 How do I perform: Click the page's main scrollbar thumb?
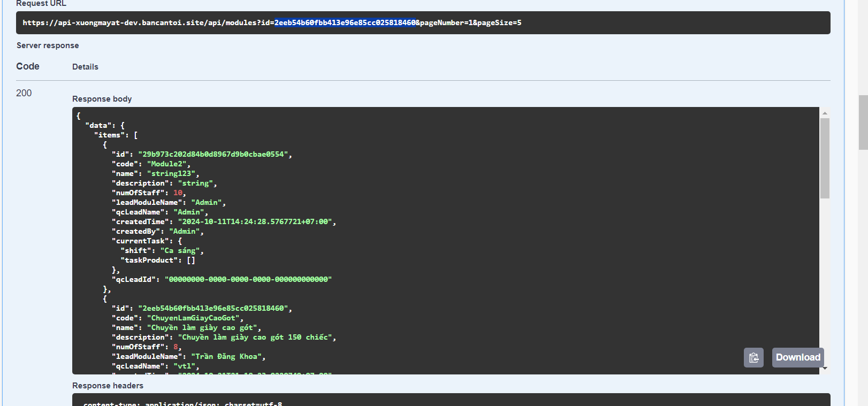click(x=863, y=122)
